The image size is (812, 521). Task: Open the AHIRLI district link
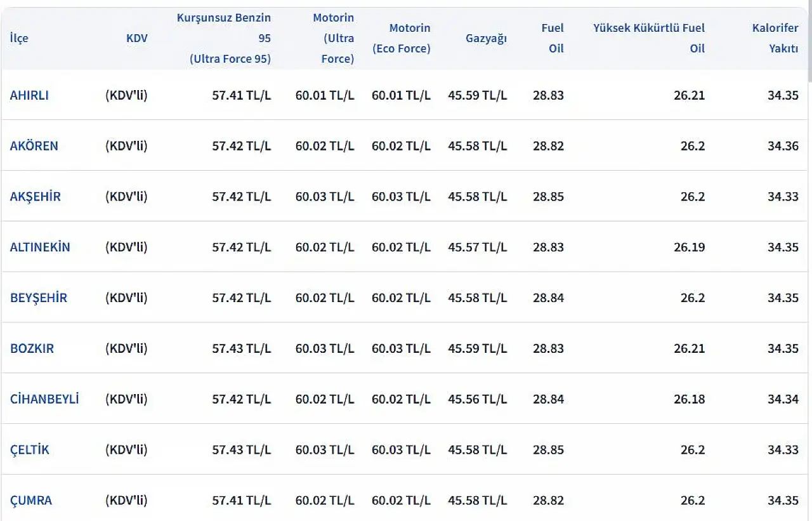click(29, 95)
